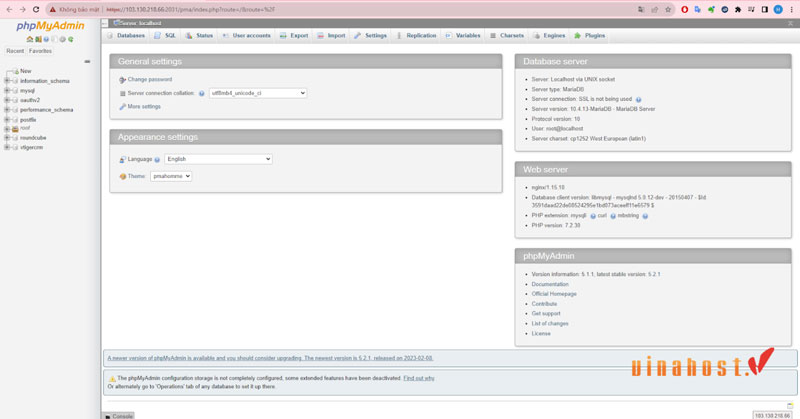Expand the information_schema database node

[x=7, y=81]
